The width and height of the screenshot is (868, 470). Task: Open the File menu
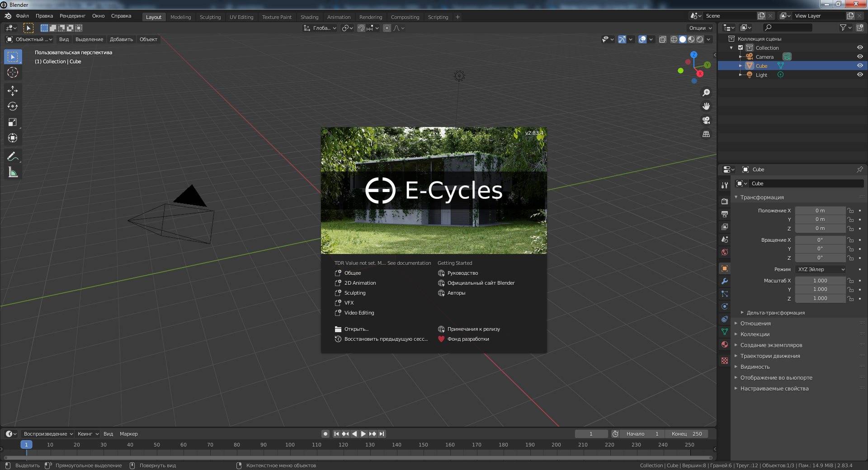click(22, 16)
